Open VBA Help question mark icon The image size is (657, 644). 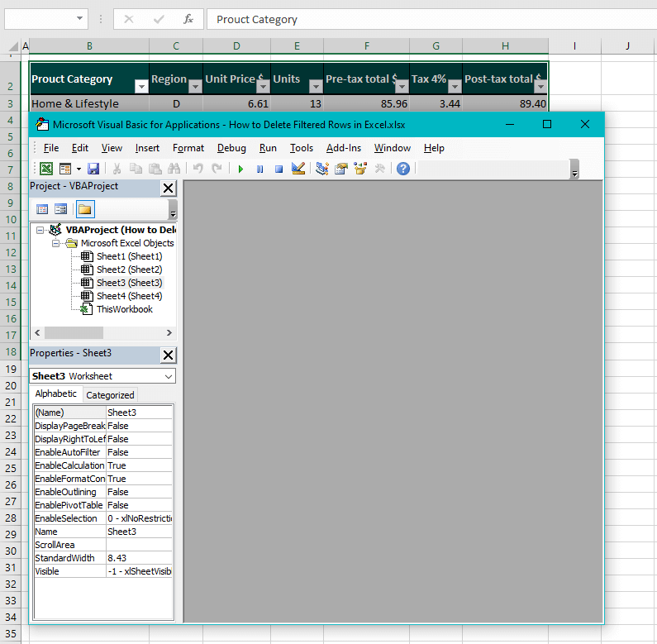click(403, 169)
